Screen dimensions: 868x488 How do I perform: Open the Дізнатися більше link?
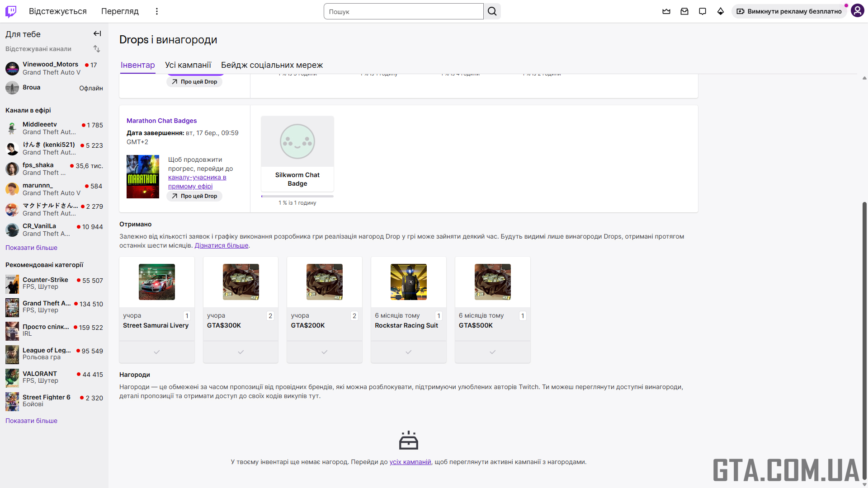(222, 245)
